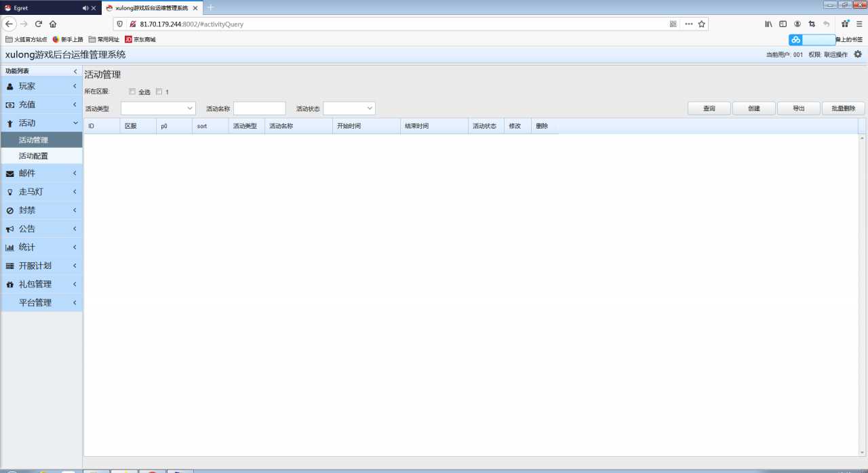This screenshot has width=868, height=473.
Task: Click the 查询 button
Action: click(709, 108)
